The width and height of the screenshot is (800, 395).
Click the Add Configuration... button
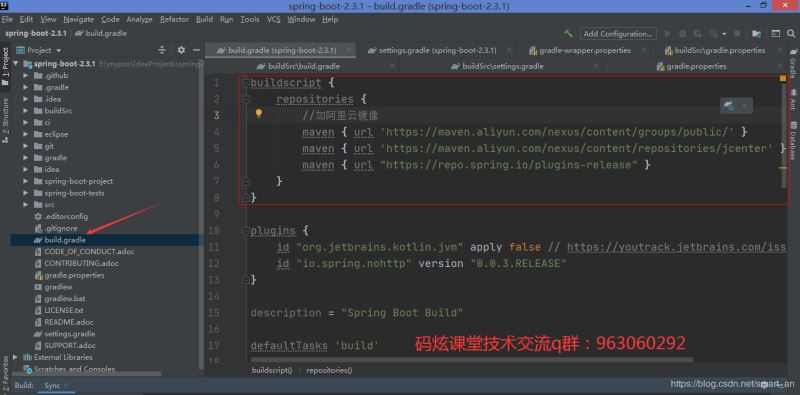pos(618,34)
